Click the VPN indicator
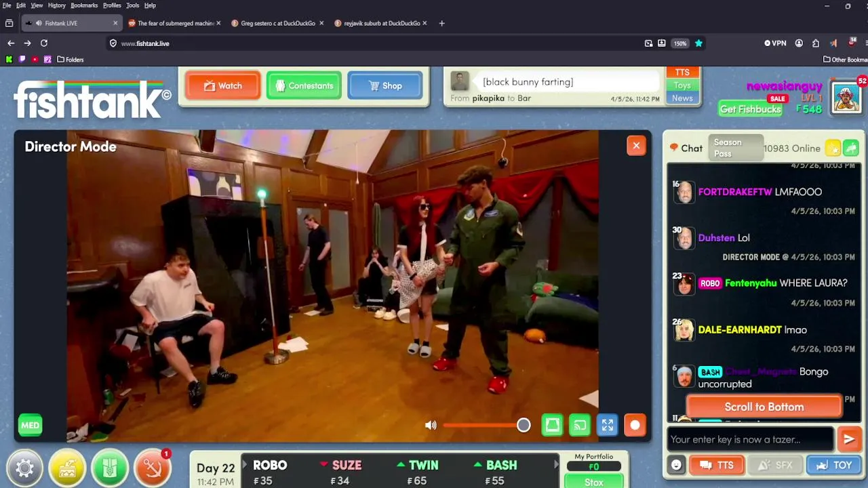Screen dimensions: 868x488 click(x=775, y=43)
